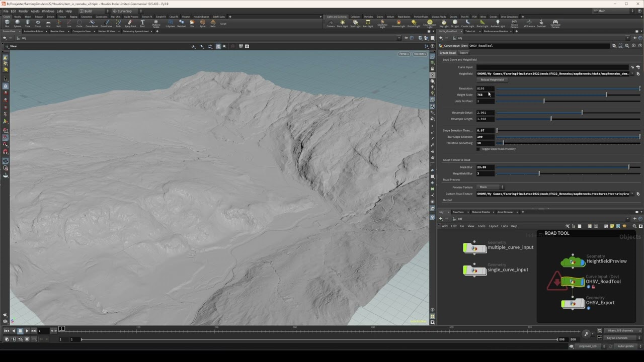This screenshot has width=644, height=362.
Task: Choose the Curve Bezier tool
Action: 92,23
